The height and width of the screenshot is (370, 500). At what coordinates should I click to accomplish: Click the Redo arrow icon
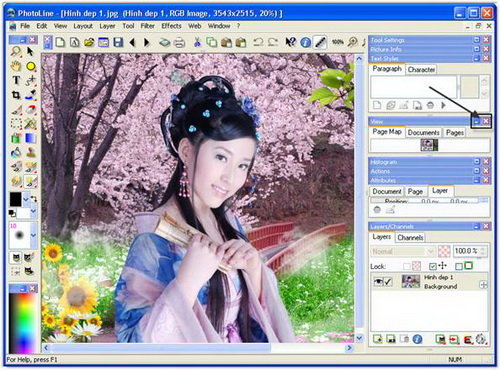point(273,42)
